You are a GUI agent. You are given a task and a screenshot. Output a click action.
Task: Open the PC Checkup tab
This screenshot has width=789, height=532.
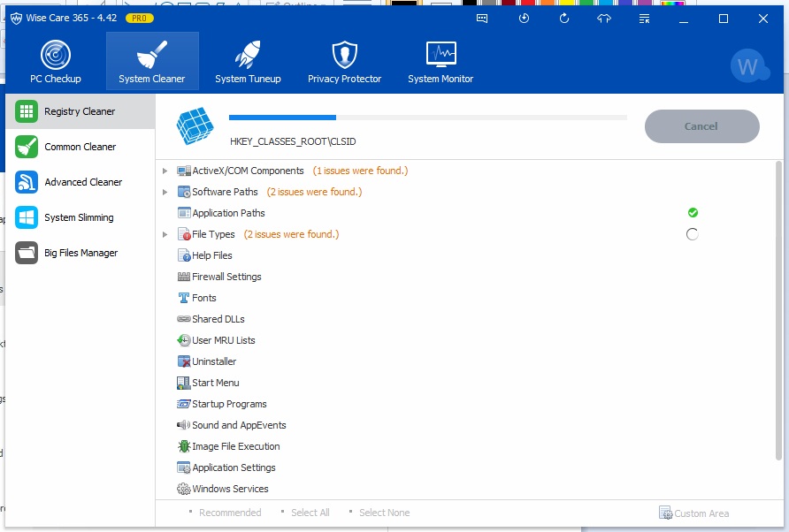click(x=55, y=62)
